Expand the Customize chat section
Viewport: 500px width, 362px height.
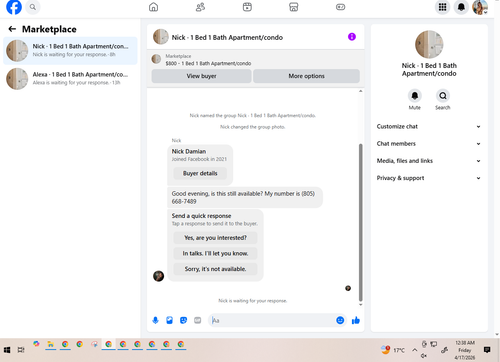pyautogui.click(x=429, y=126)
